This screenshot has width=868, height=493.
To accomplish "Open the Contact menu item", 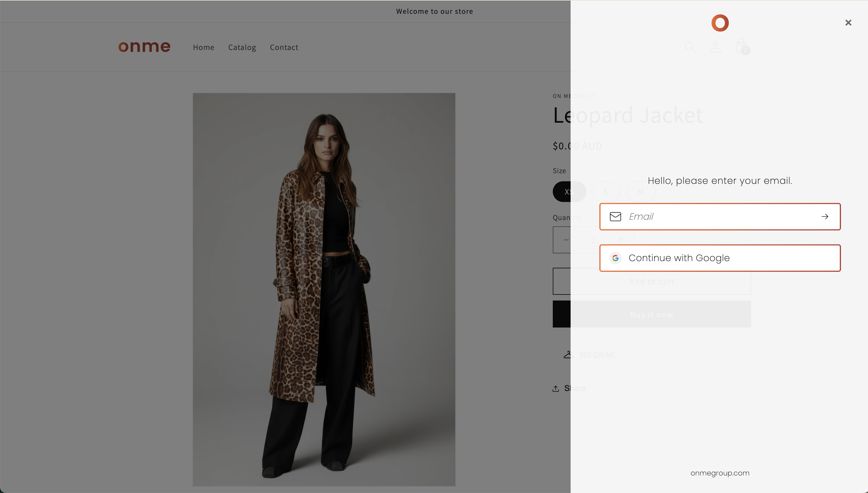I will [284, 47].
